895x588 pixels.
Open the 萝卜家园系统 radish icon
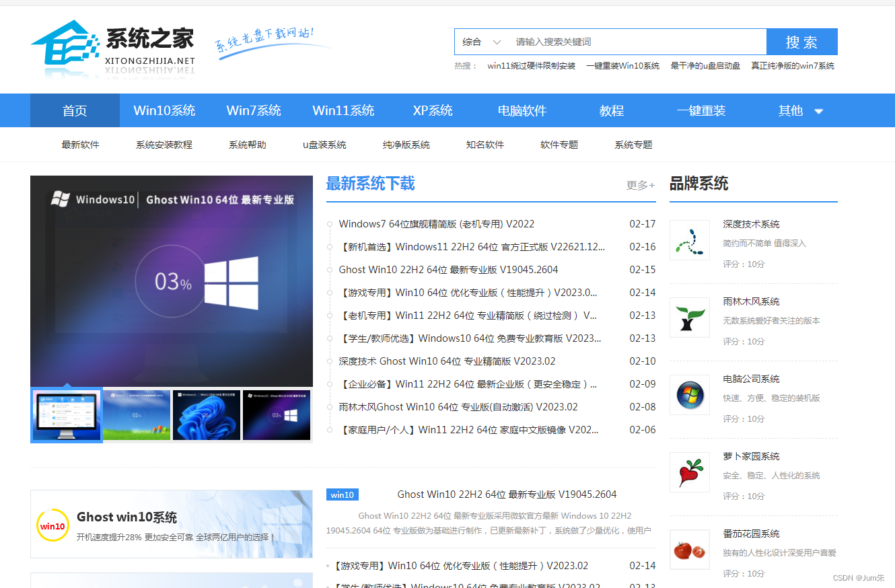tap(690, 472)
